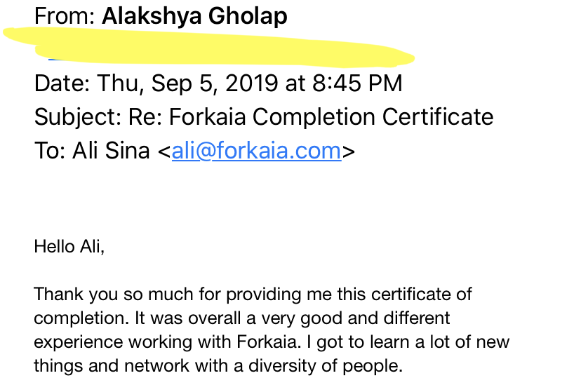This screenshot has height=392, width=581.
Task: Click the recipient name Ali Sina
Action: pos(111,151)
